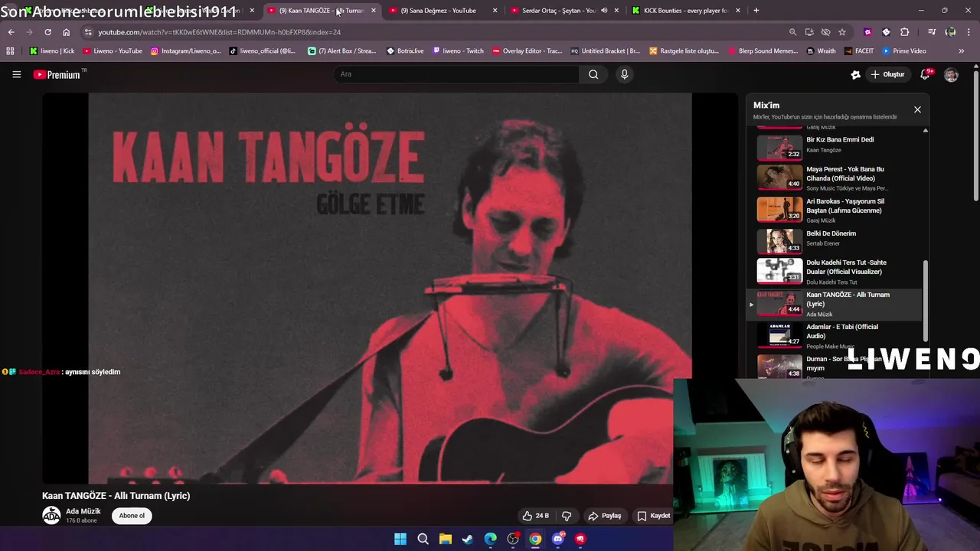Open YouTube notifications bell
The width and height of the screenshot is (980, 551).
[x=925, y=74]
